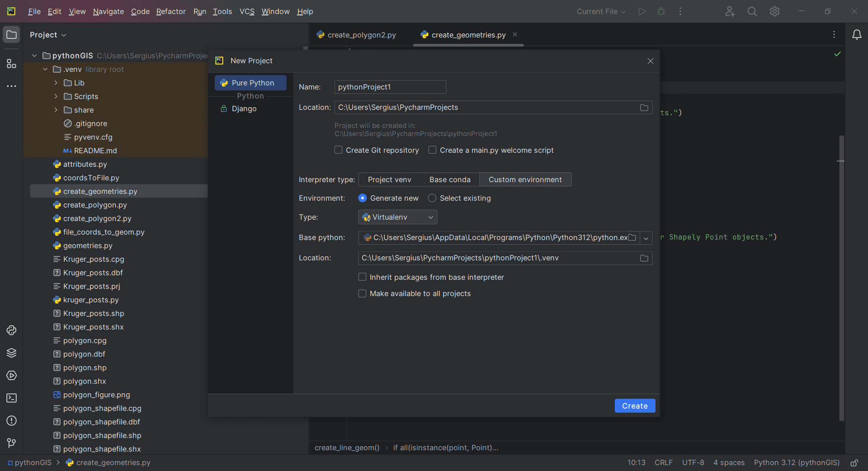This screenshot has height=471, width=868.
Task: Open the Refactor menu
Action: coord(171,11)
